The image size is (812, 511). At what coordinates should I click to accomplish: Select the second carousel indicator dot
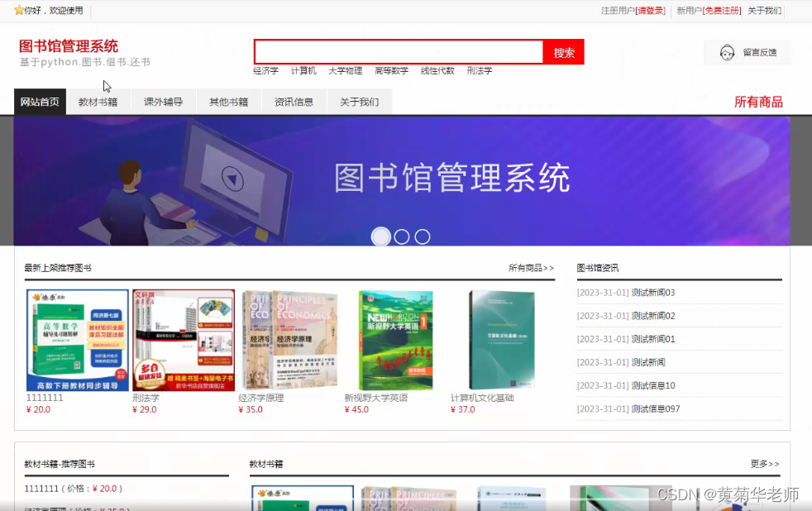[402, 236]
